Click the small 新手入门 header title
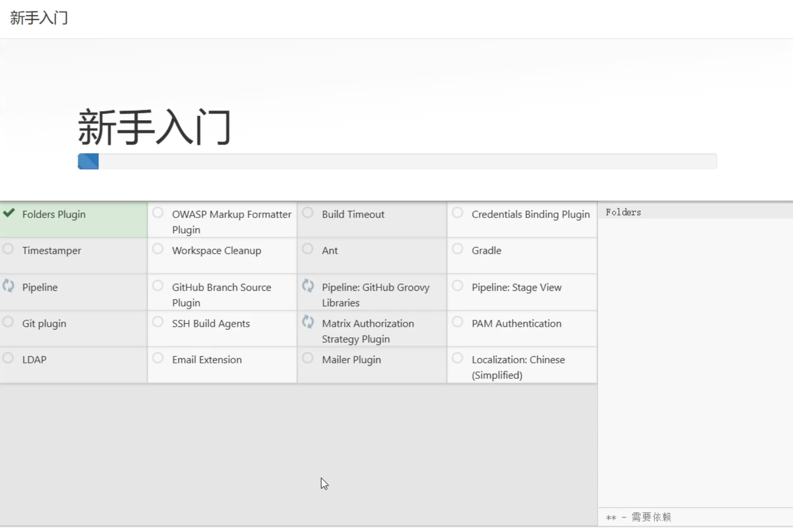Image resolution: width=793 pixels, height=532 pixels. 39,18
